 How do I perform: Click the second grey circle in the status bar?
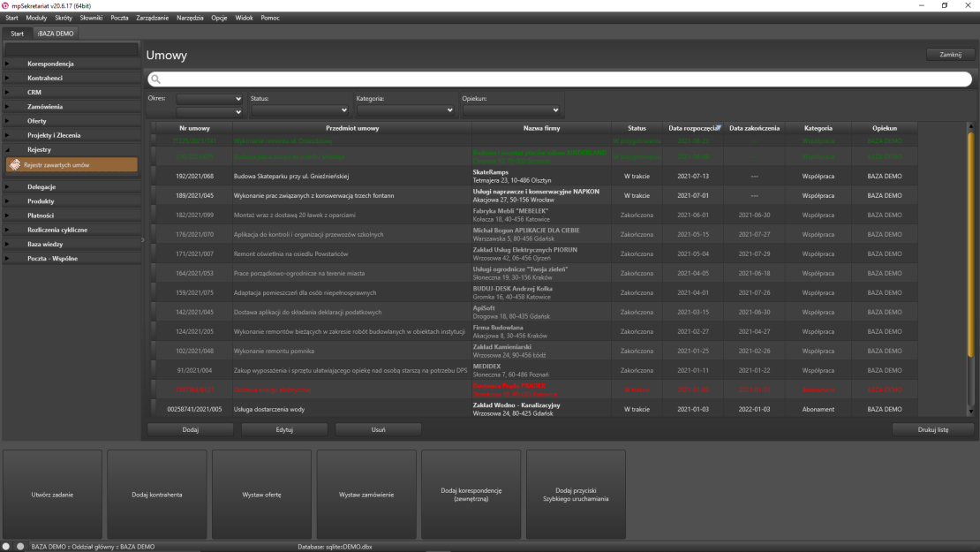pos(20,547)
